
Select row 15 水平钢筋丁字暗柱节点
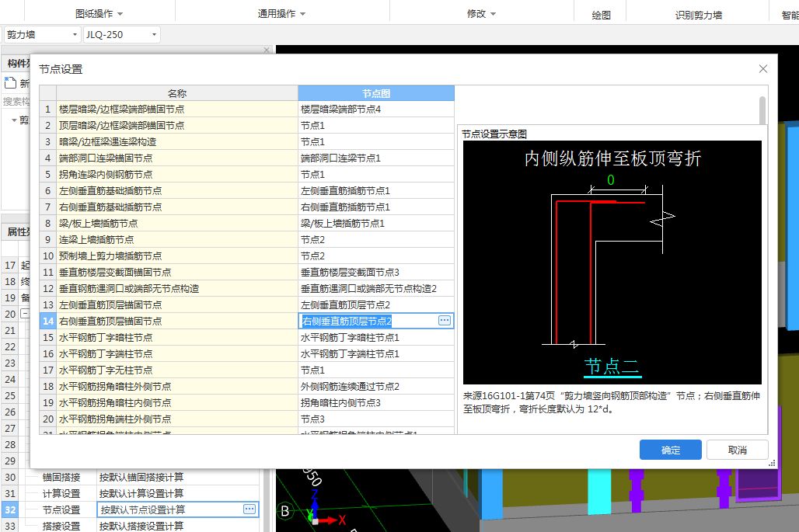tap(176, 337)
